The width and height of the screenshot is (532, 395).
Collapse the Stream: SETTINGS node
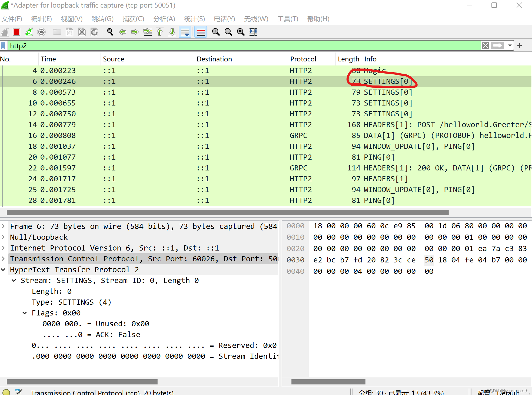14,280
